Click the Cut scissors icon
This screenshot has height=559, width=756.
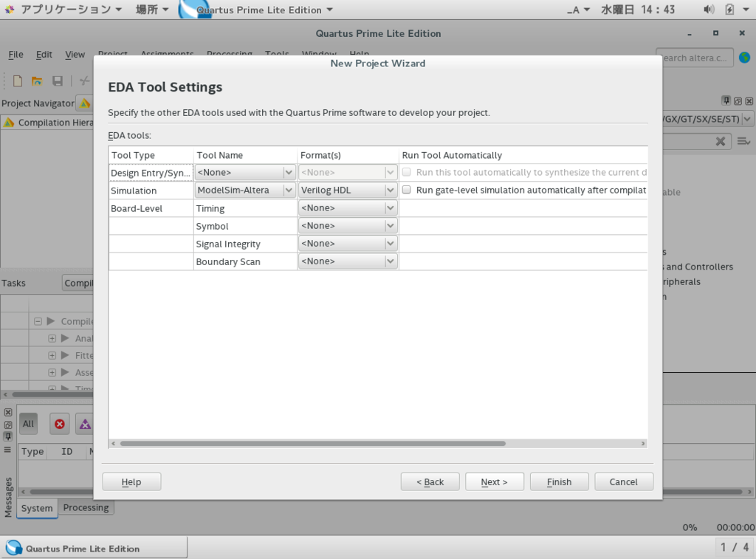pos(84,80)
